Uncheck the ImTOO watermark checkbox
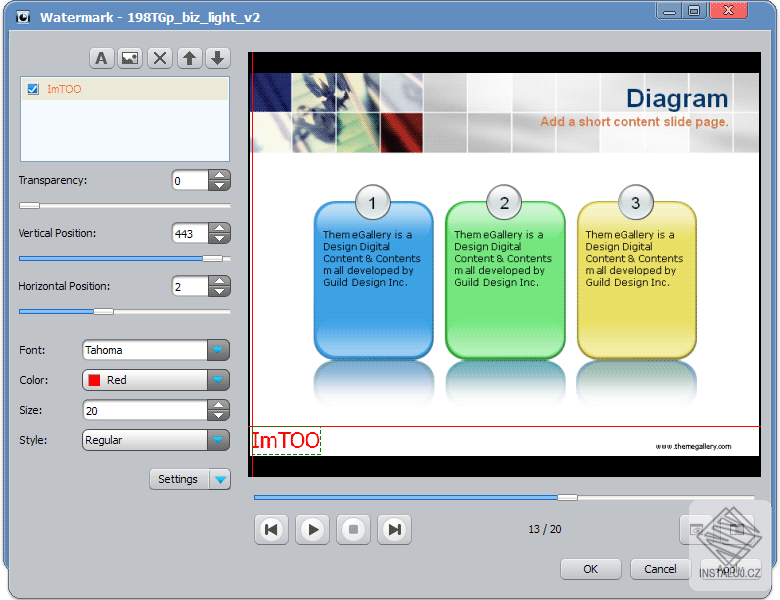This screenshot has width=780, height=600. coord(33,89)
